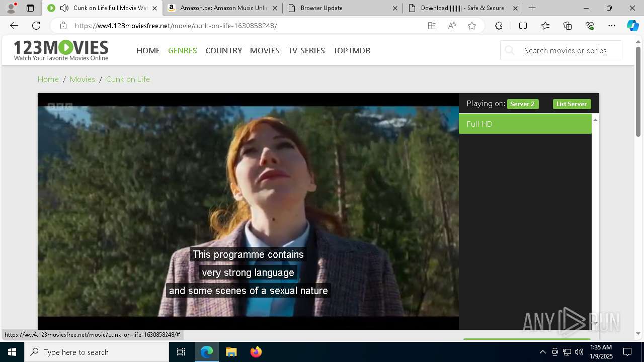The width and height of the screenshot is (644, 362).
Task: Open Browser essentials heart icon
Action: coord(590,26)
